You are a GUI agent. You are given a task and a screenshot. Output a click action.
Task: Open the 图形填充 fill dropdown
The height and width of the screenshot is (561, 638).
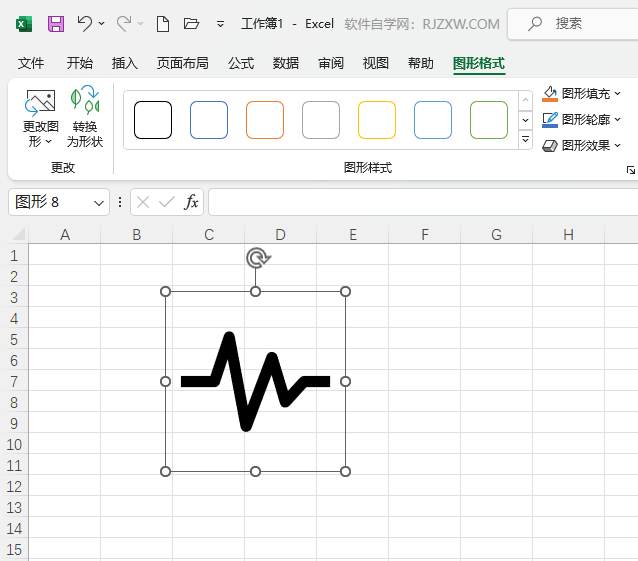click(581, 94)
